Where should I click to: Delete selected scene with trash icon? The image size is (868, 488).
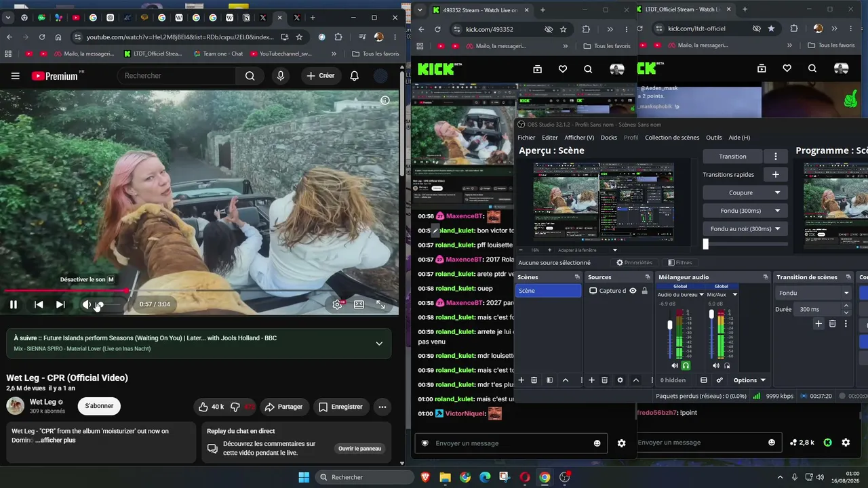click(534, 380)
